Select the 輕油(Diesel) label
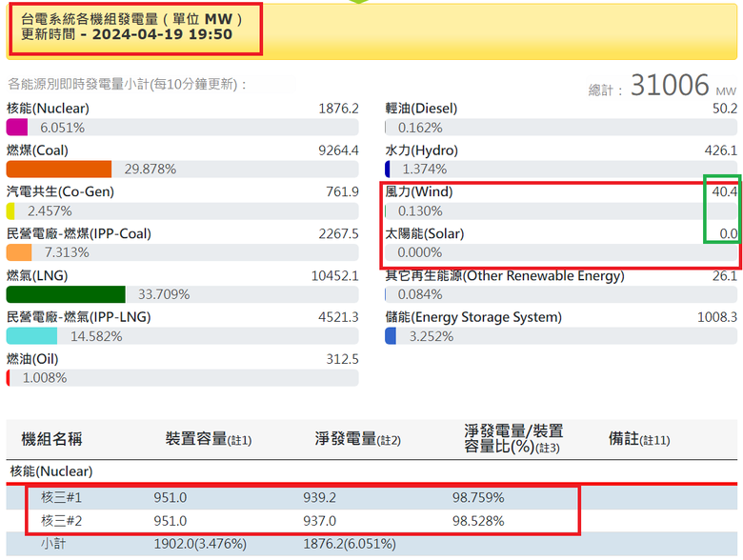 pyautogui.click(x=421, y=109)
